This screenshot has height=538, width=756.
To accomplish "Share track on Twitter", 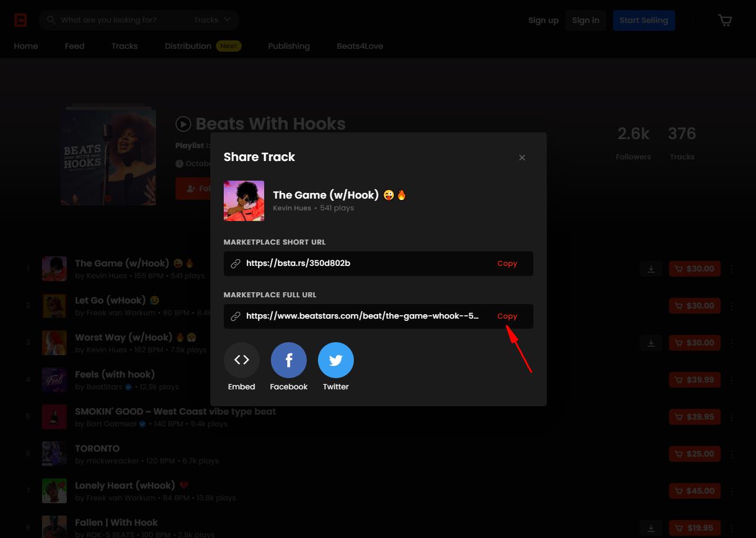I will [x=335, y=360].
